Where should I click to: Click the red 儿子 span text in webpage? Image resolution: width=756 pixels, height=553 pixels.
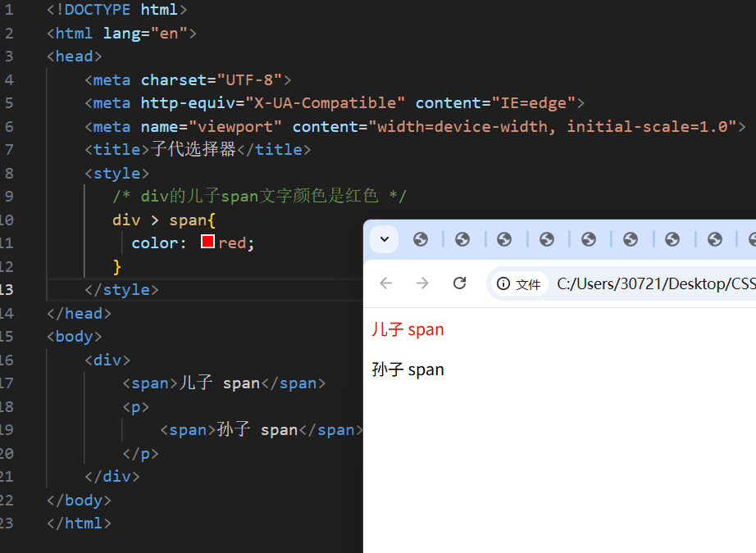pos(408,329)
